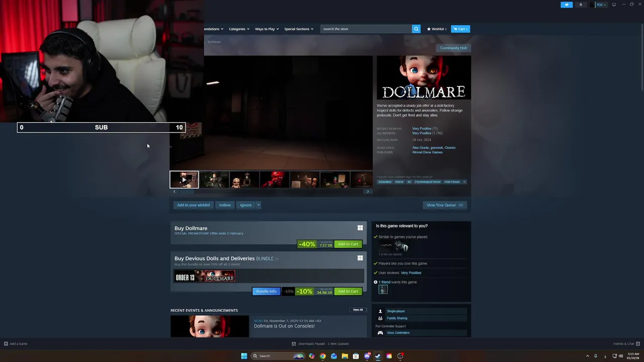The height and width of the screenshot is (362, 644).
Task: Click the 3D tag
Action: pos(409,182)
